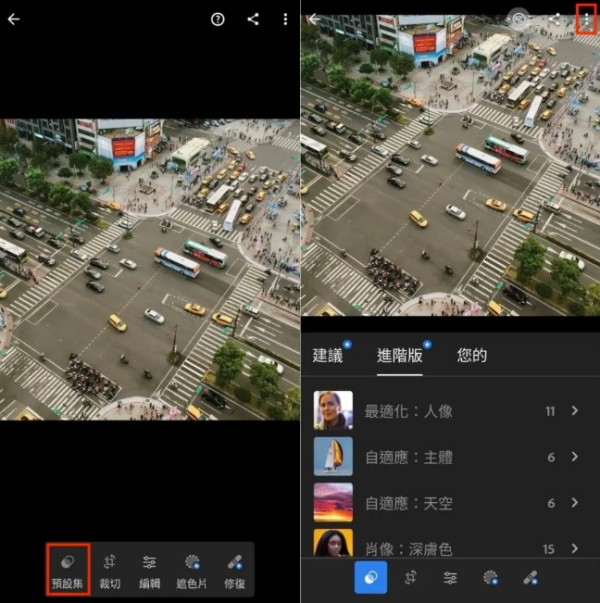The image size is (600, 603).
Task: Tap sailboat thumbnail for 自適應：主體
Action: tap(333, 456)
